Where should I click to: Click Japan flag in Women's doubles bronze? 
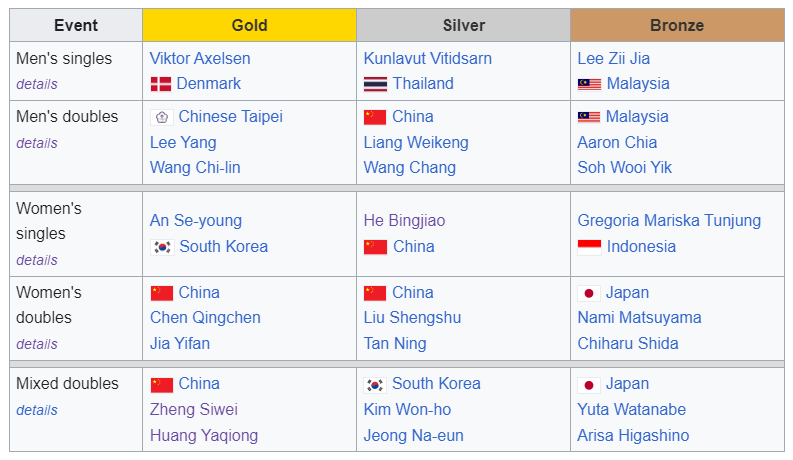(589, 293)
